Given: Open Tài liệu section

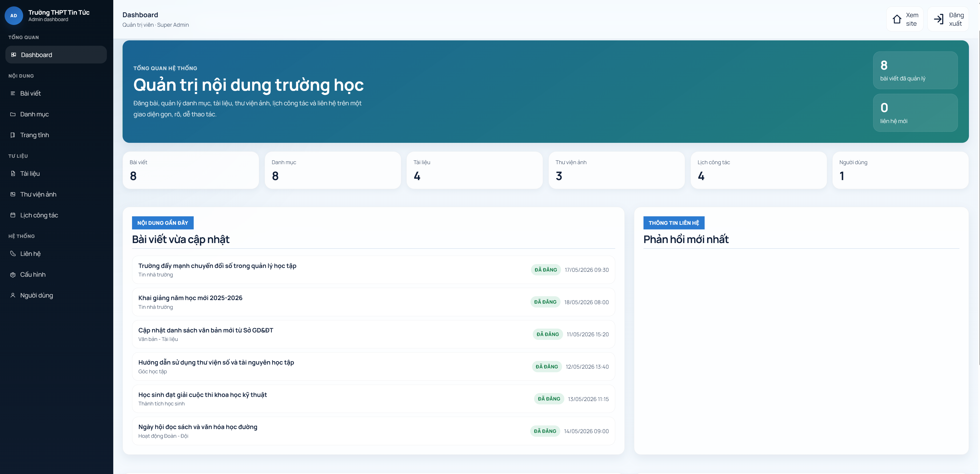Looking at the screenshot, I should pyautogui.click(x=56, y=173).
